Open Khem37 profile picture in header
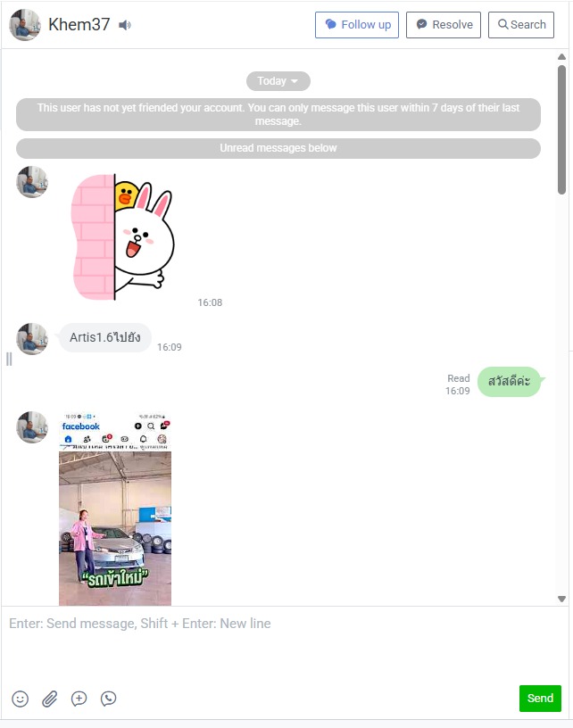 (25, 25)
